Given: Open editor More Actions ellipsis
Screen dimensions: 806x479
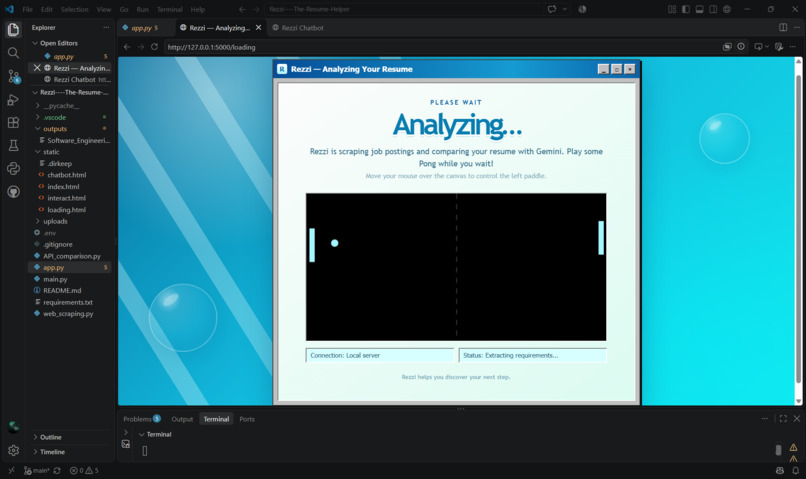Looking at the screenshot, I should (796, 27).
